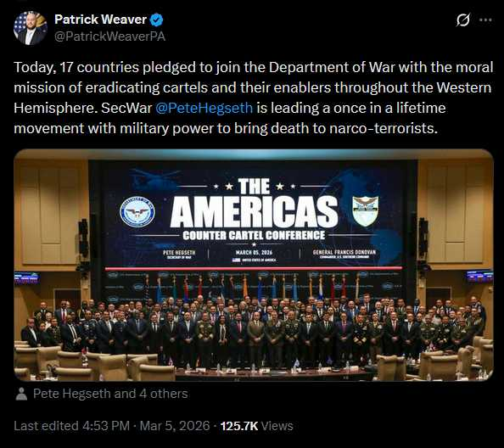504x448 pixels.
Task: Open the 125.7K Views analytics
Action: pos(256,426)
